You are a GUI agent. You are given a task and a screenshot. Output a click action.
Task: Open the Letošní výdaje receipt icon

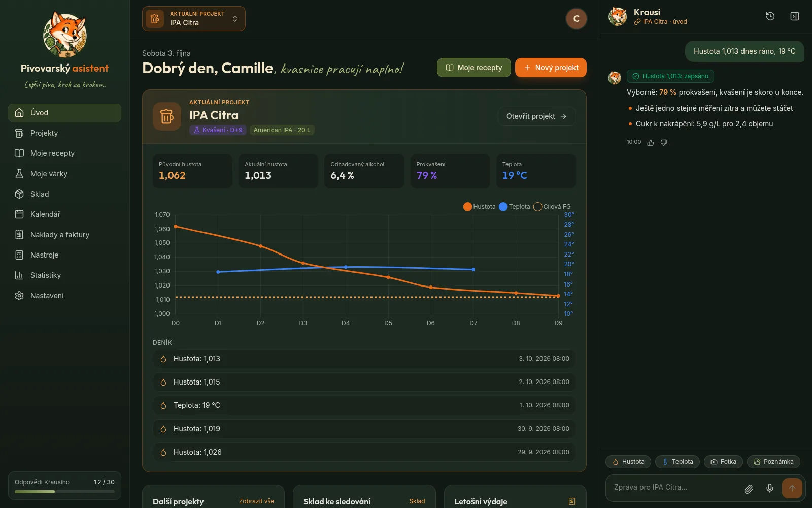pos(572,501)
